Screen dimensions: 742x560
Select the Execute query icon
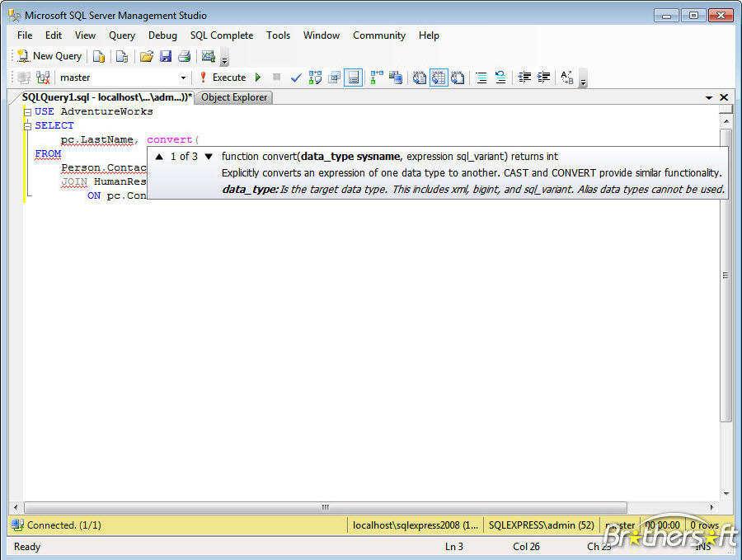pyautogui.click(x=221, y=77)
